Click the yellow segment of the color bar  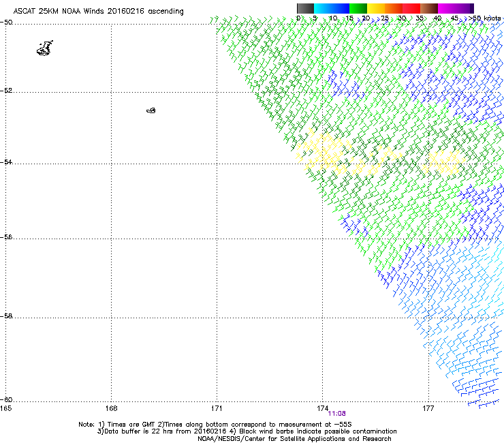[376, 8]
